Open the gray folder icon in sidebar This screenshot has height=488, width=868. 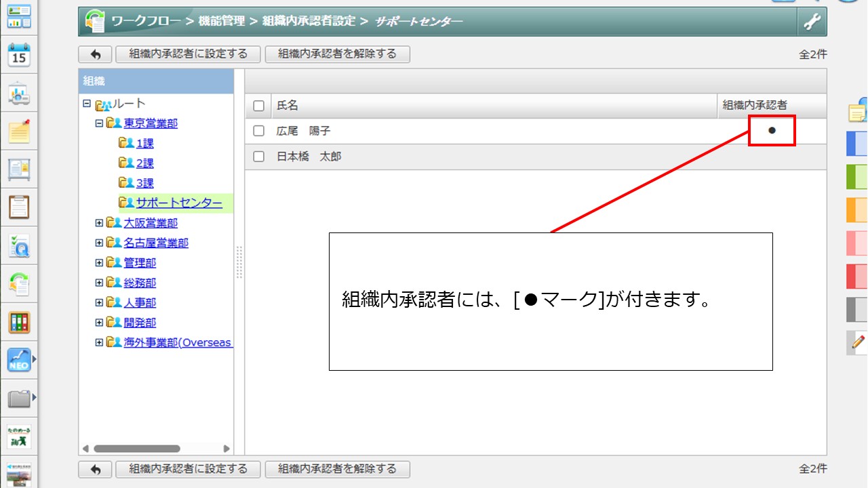[x=19, y=398]
